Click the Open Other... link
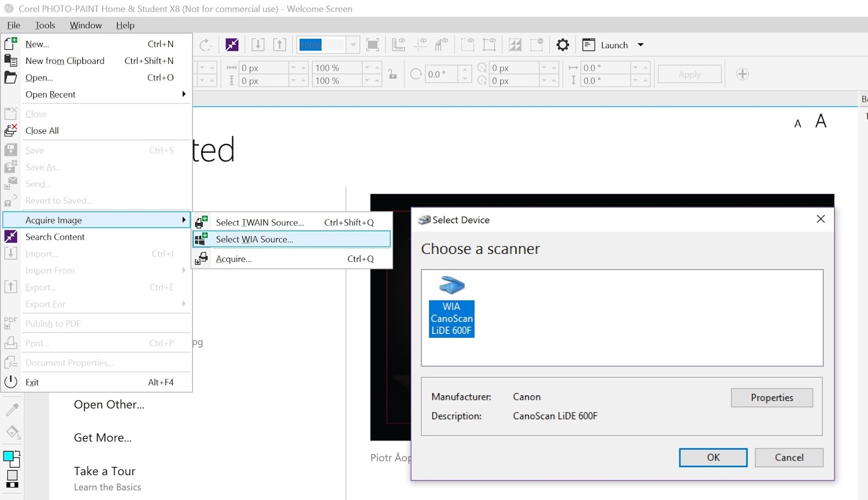The image size is (868, 500). tap(109, 405)
